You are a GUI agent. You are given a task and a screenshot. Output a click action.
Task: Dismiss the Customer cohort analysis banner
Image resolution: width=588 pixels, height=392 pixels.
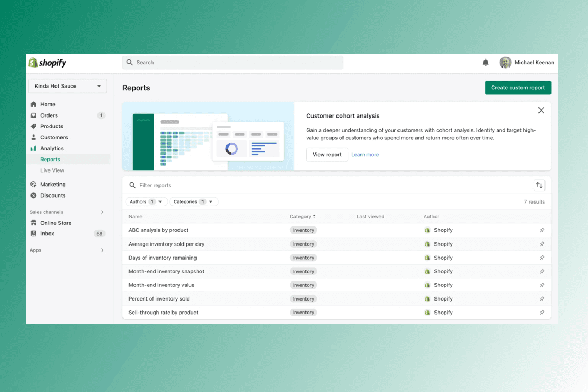coord(541,111)
